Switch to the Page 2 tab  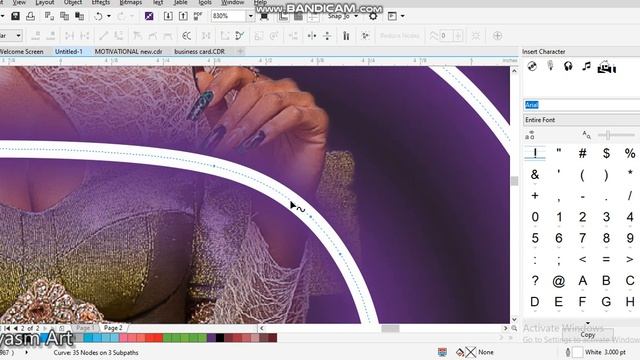[x=113, y=328]
